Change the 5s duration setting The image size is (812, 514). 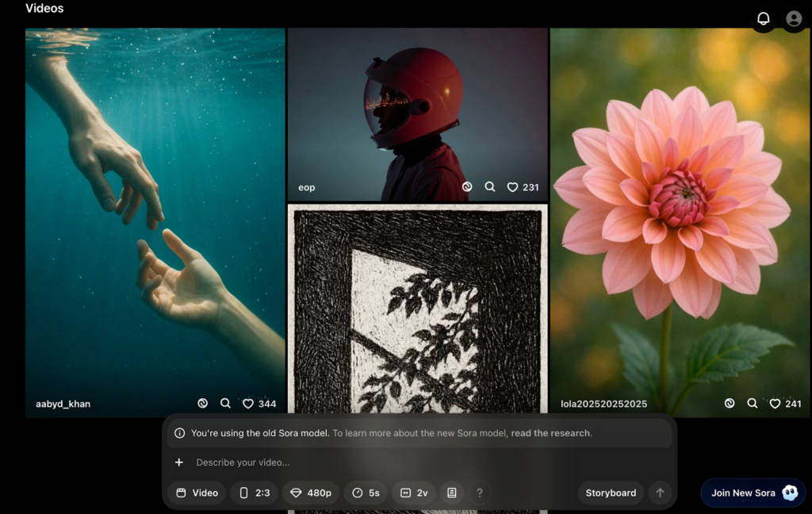(x=366, y=493)
